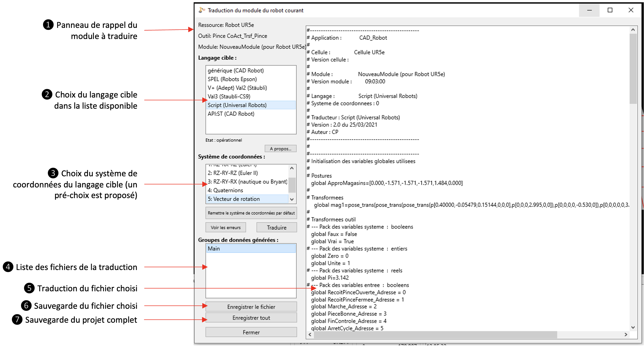
Task: Click the horizontal scroll-left arrow
Action: (310, 335)
